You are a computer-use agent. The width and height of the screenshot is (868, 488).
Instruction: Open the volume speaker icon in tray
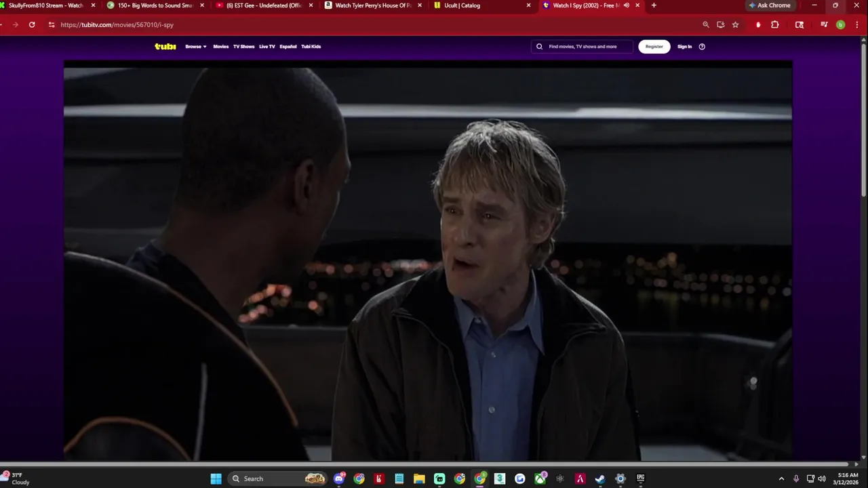[x=822, y=479]
